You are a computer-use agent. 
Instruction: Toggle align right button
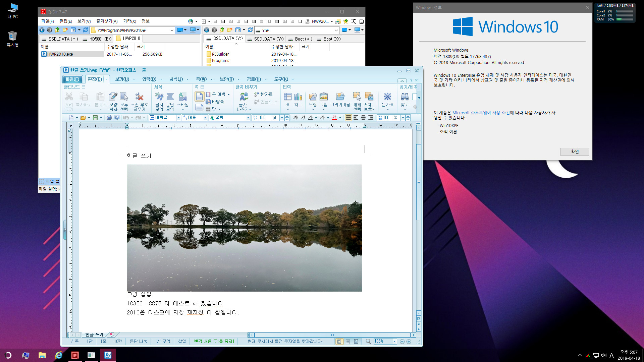[x=371, y=118]
